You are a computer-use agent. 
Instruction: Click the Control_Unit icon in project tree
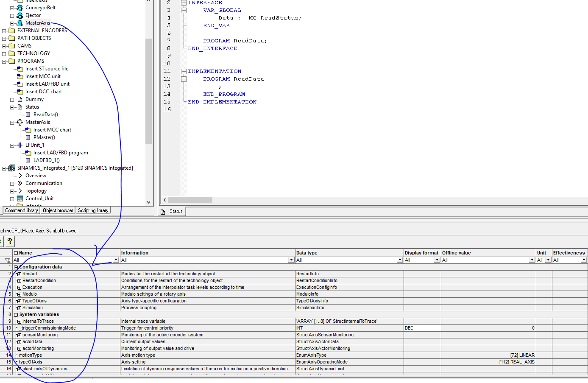coord(20,198)
